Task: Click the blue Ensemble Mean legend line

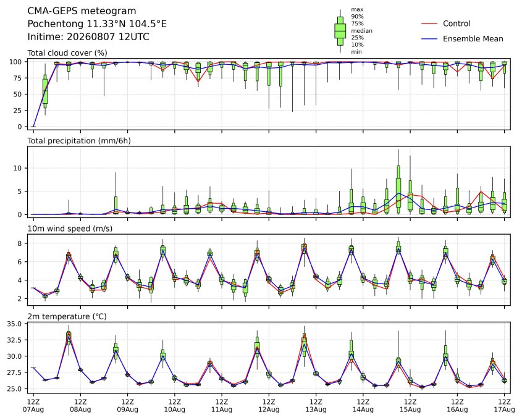Action: point(429,39)
